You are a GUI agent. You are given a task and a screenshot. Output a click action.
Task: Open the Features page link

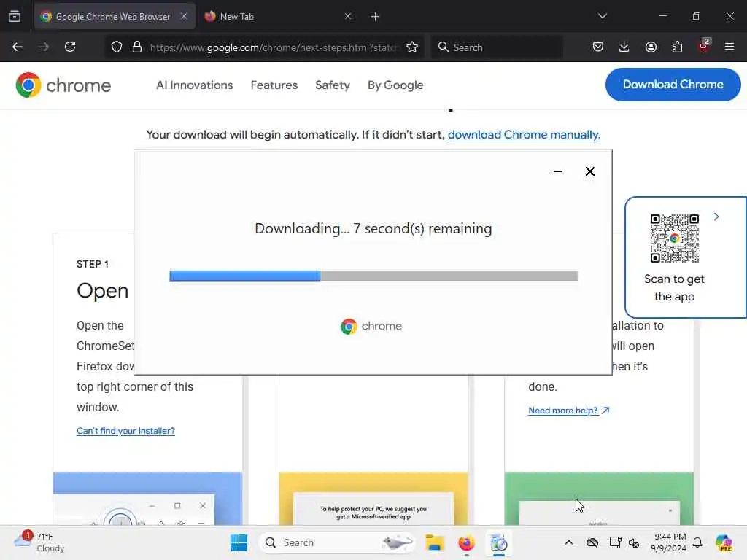pos(274,85)
